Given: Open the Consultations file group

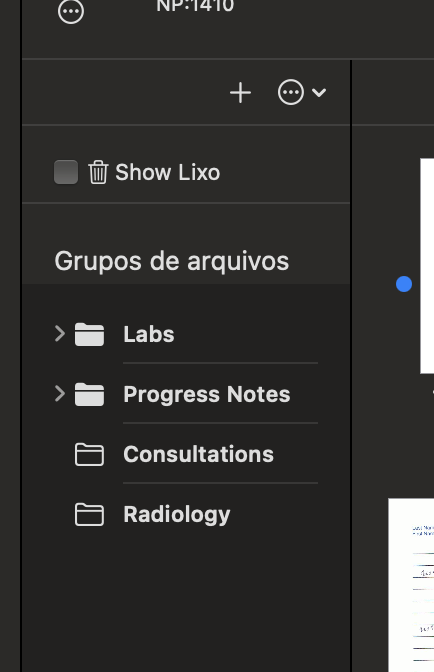Looking at the screenshot, I should pyautogui.click(x=186, y=454).
